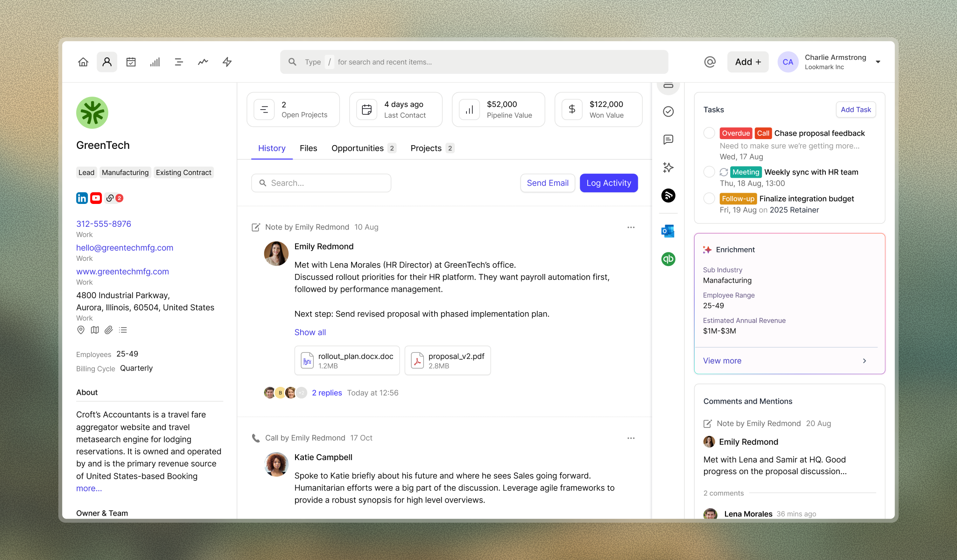Screen dimensions: 957x560
Task: Click the Log Activity button
Action: click(x=608, y=183)
